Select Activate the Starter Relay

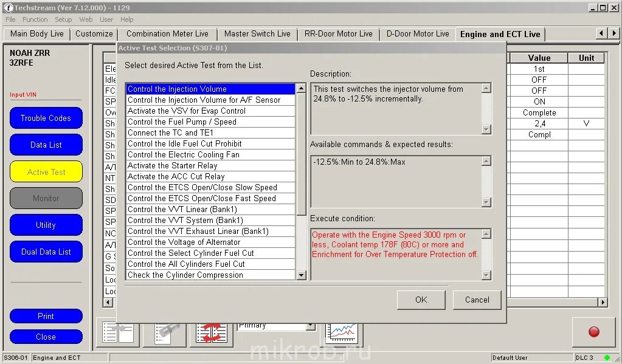tap(210, 165)
